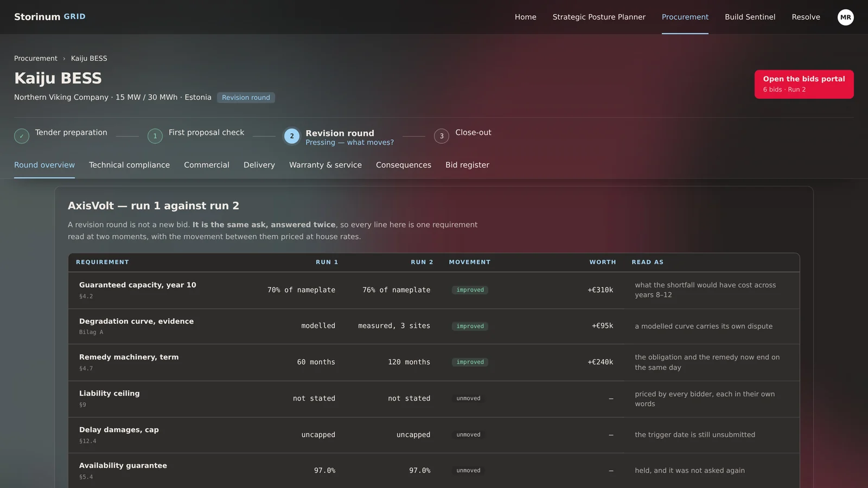Switch to the Technical compliance tab
Viewport: 868px width, 488px height.
tap(129, 165)
